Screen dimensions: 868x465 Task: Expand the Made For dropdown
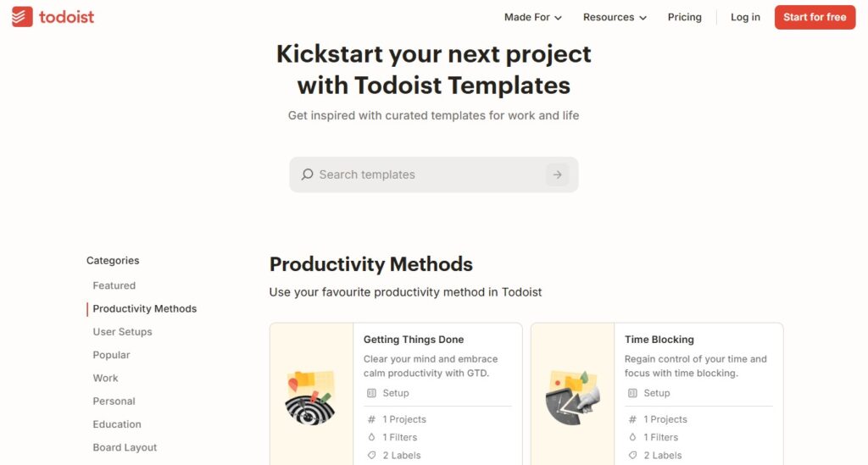coord(532,17)
